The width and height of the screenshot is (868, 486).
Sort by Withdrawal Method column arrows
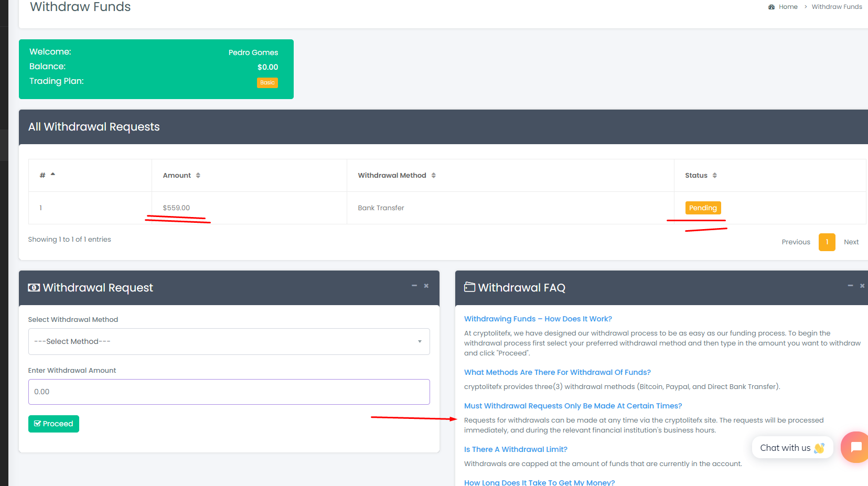(x=434, y=175)
